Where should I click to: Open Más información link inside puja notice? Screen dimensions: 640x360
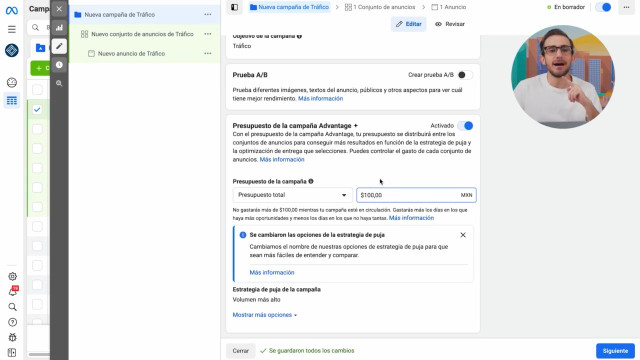pos(272,273)
